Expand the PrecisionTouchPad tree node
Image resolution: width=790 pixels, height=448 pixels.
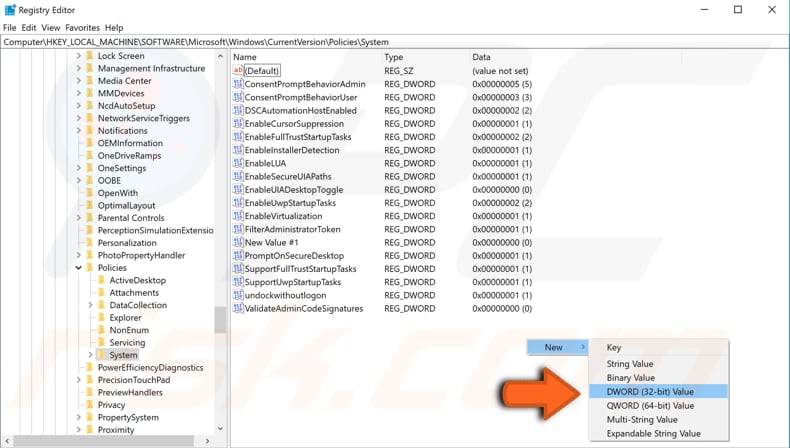pos(79,380)
